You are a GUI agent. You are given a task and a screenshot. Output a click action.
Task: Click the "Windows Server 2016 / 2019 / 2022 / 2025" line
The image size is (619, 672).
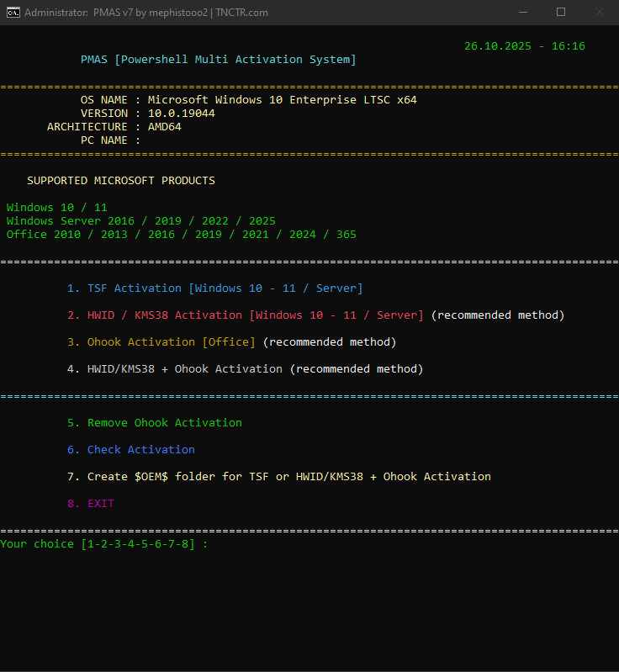tap(141, 221)
